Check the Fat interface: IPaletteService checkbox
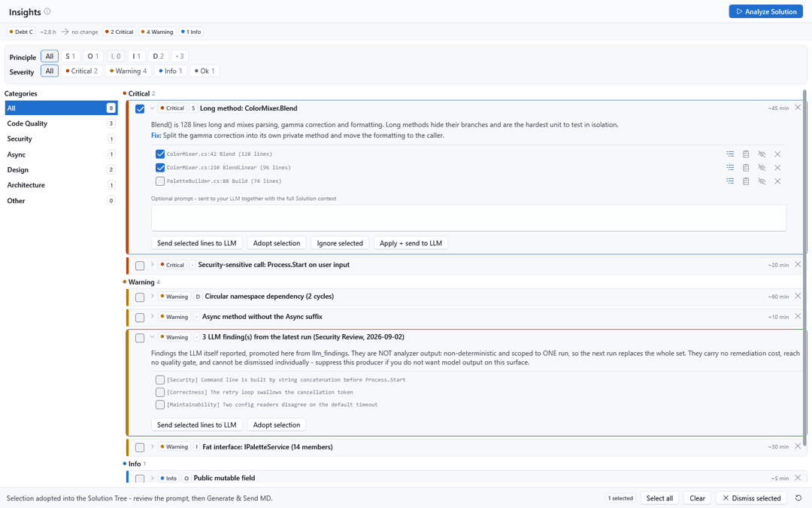The width and height of the screenshot is (812, 508). click(140, 447)
